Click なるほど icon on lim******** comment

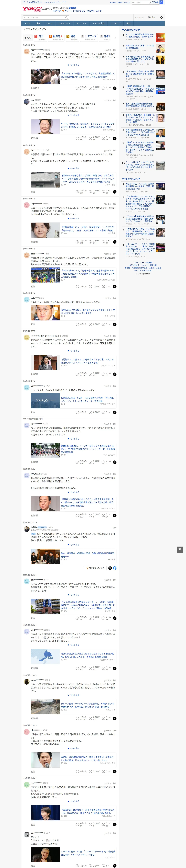(91, 192)
